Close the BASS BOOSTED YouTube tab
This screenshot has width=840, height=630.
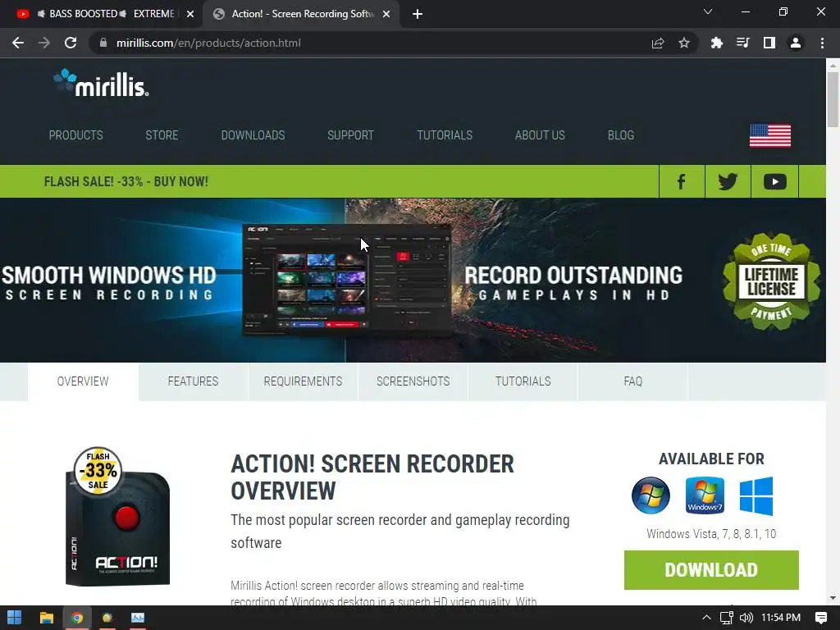pyautogui.click(x=189, y=15)
